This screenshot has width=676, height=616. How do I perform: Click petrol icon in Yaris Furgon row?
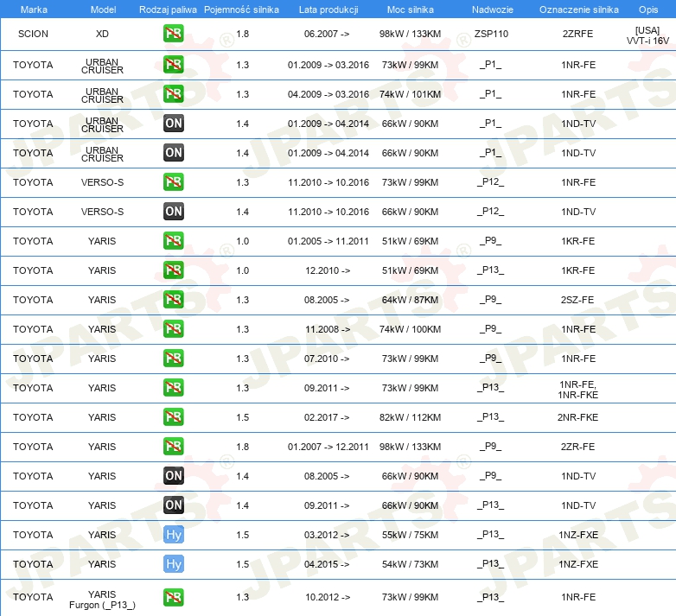[174, 597]
